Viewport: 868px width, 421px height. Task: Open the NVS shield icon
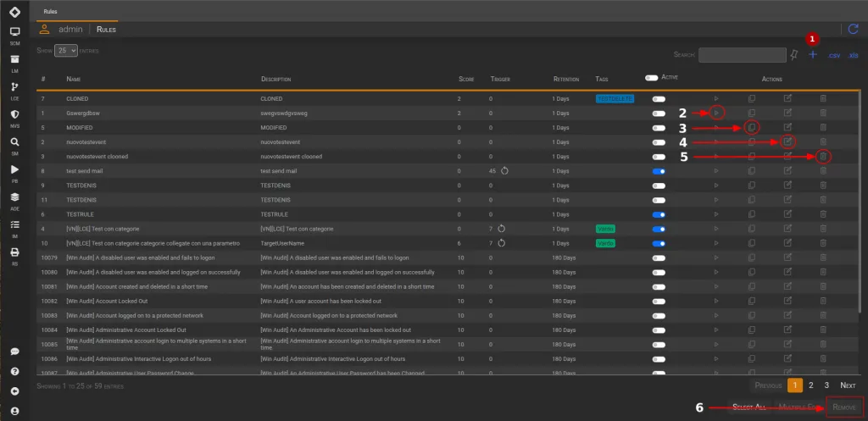point(15,114)
